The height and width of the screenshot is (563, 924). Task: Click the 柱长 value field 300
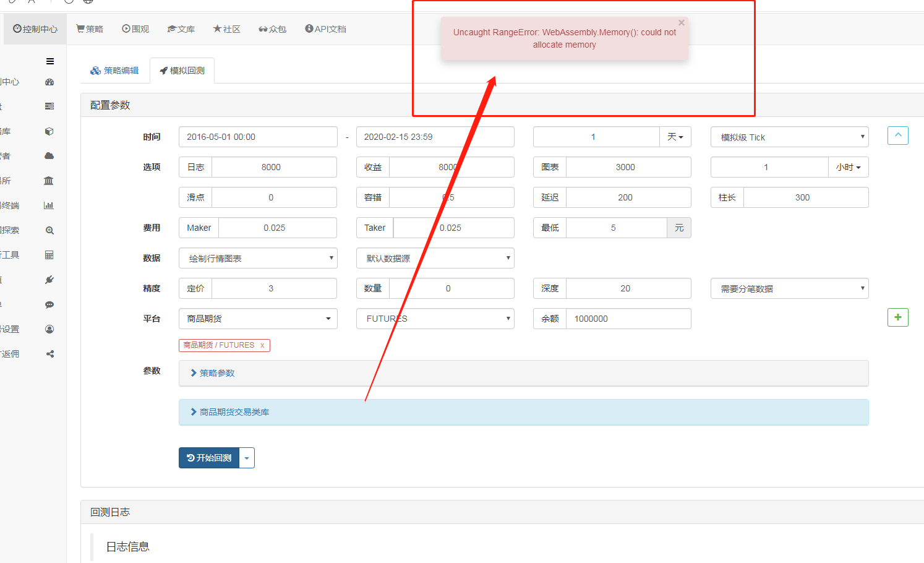806,197
